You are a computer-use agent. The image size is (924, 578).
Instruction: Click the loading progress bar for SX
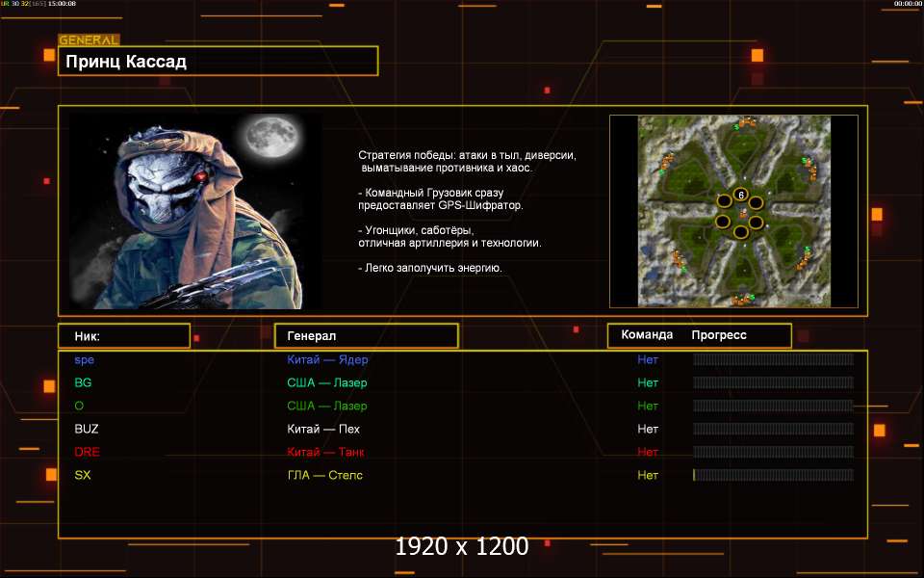click(x=773, y=474)
